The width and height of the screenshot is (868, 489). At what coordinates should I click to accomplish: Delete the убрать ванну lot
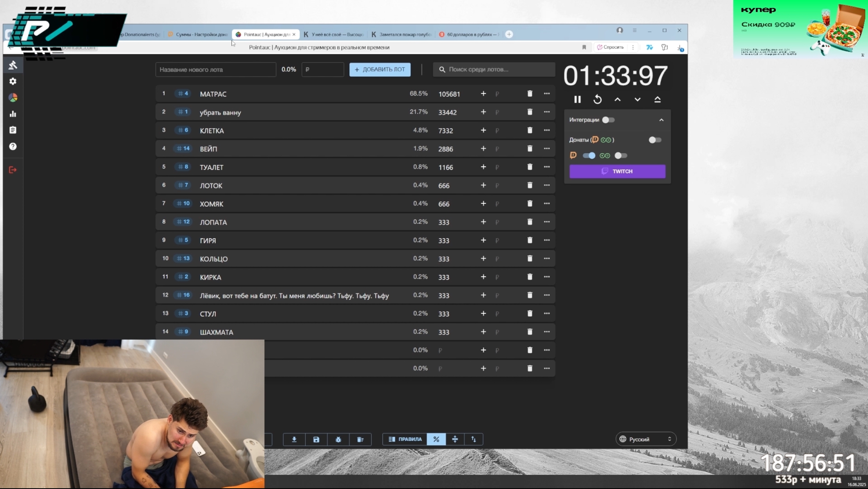530,112
